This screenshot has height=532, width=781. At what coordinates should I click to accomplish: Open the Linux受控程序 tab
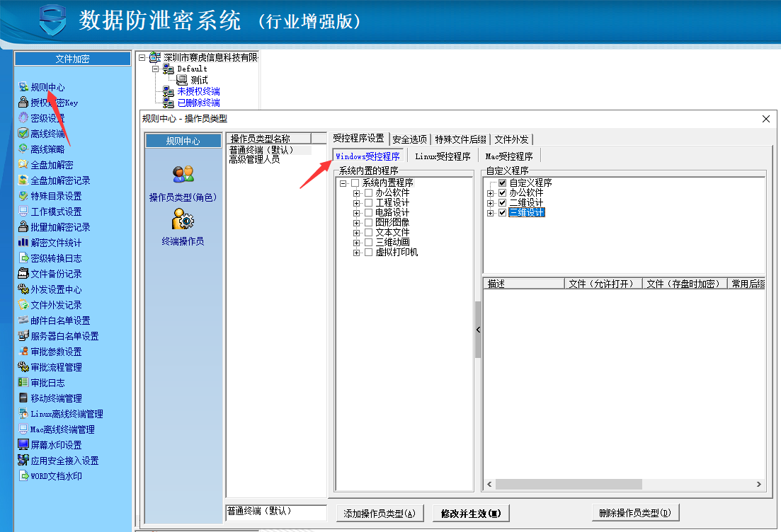coord(443,156)
